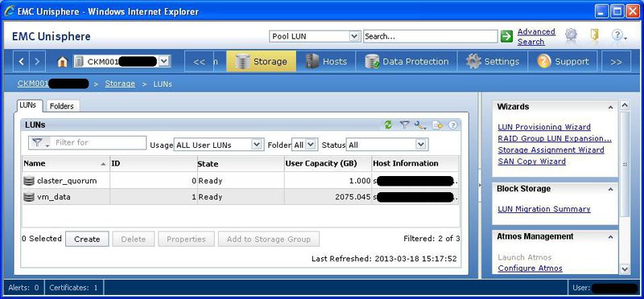Open RAID Group LUN Expansion link
The width and height of the screenshot is (644, 299).
(555, 138)
